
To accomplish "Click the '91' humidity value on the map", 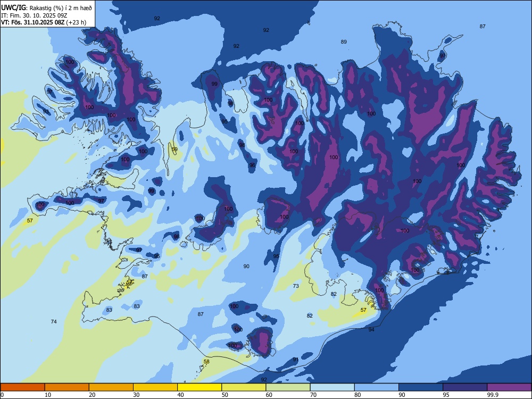I will point(296,360).
